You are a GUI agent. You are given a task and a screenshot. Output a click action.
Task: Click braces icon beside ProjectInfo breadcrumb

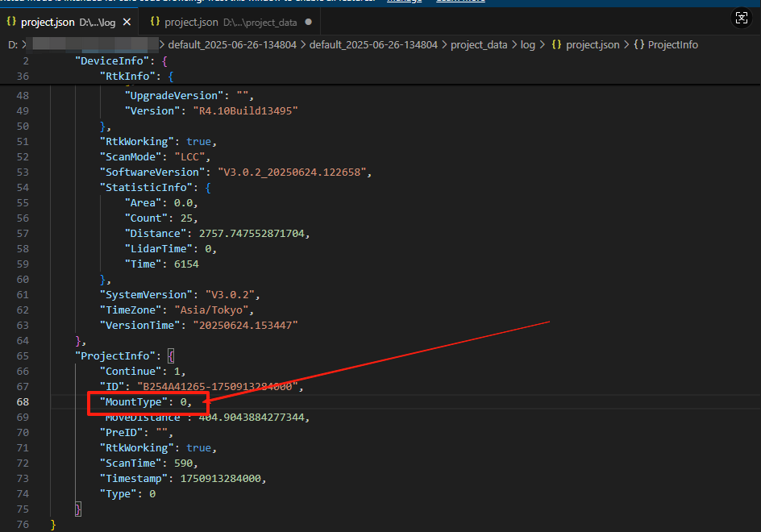[x=639, y=44]
